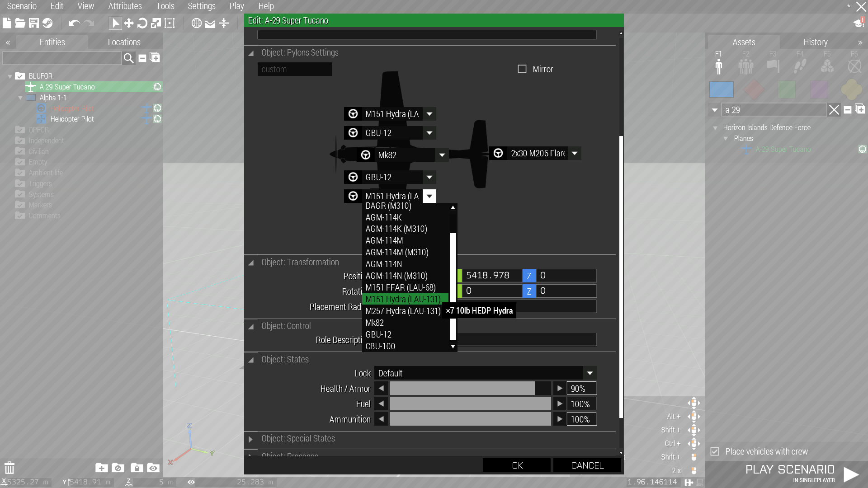Image resolution: width=868 pixels, height=488 pixels.
Task: Click the search magnifier in Entities panel
Action: pyautogui.click(x=129, y=58)
